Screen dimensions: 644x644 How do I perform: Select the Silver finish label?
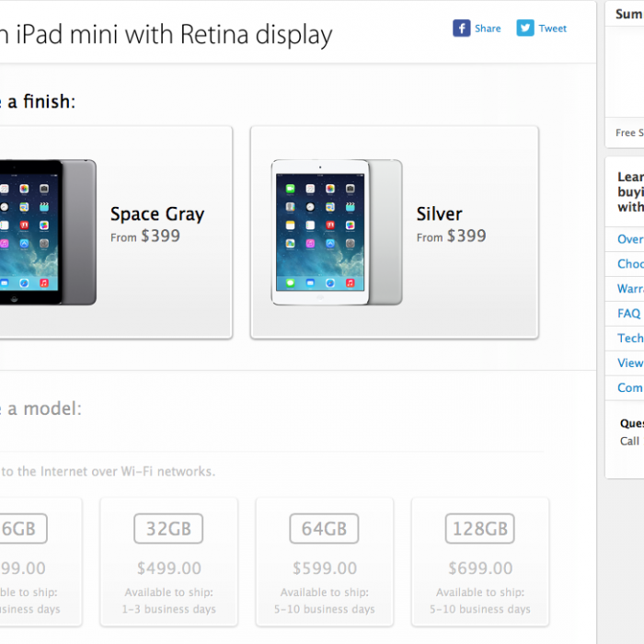(x=439, y=214)
